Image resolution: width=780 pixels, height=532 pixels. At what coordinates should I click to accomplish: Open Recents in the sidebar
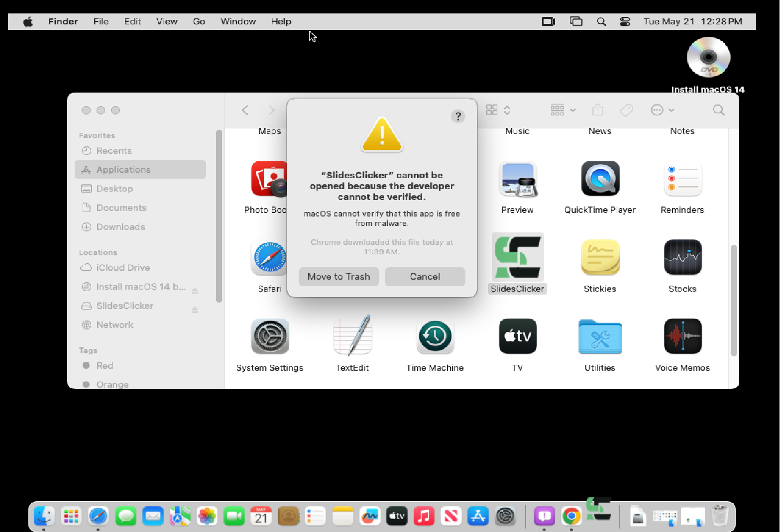click(x=140, y=151)
